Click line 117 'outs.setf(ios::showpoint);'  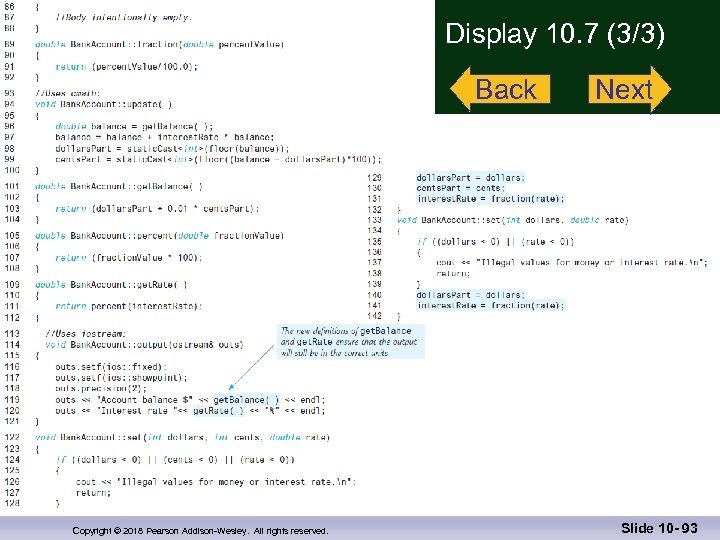point(121,378)
